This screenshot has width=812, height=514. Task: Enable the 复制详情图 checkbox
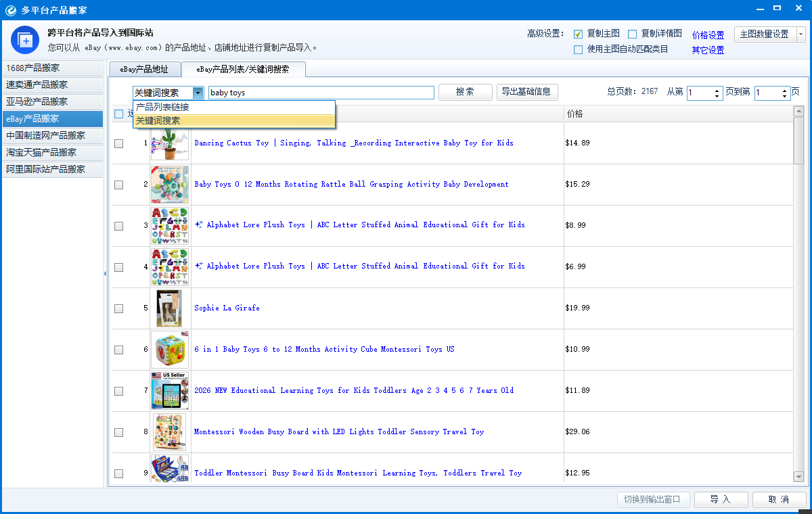633,34
